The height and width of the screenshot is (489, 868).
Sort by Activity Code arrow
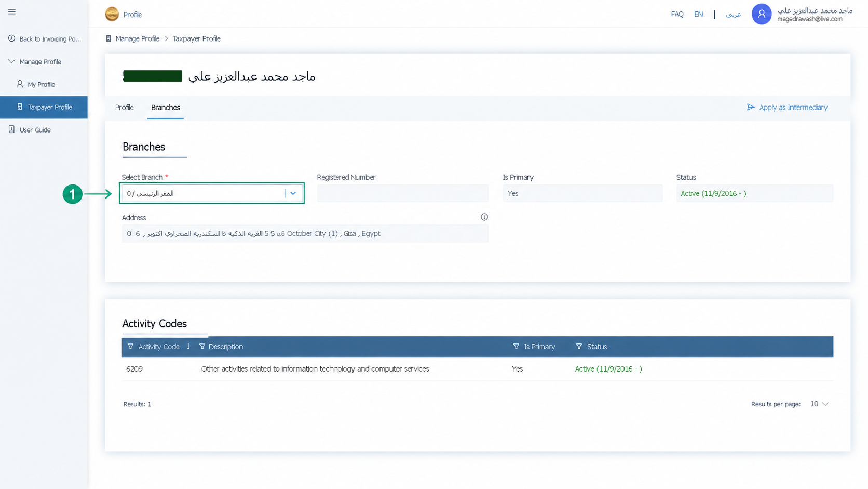tap(188, 347)
